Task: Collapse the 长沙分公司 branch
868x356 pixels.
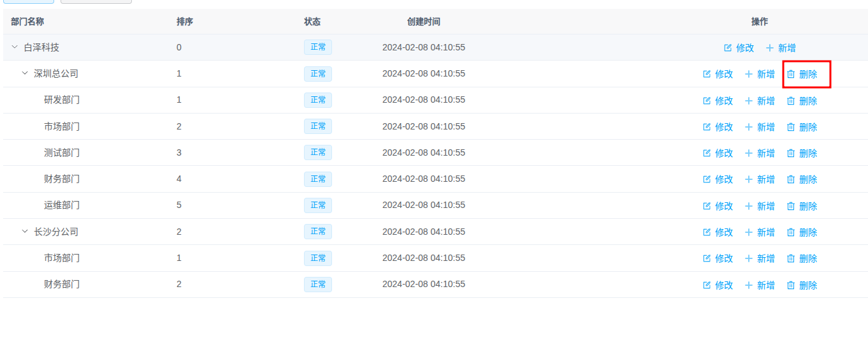Action: click(x=25, y=232)
